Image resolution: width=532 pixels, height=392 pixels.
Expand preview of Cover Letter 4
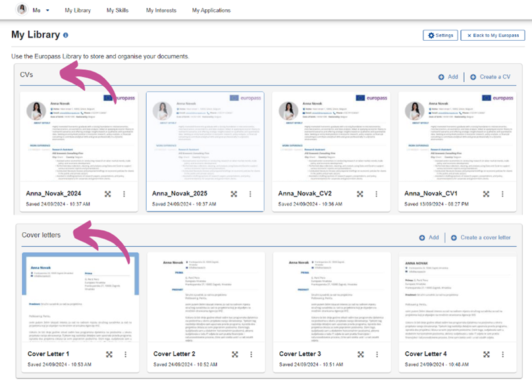[487, 354]
